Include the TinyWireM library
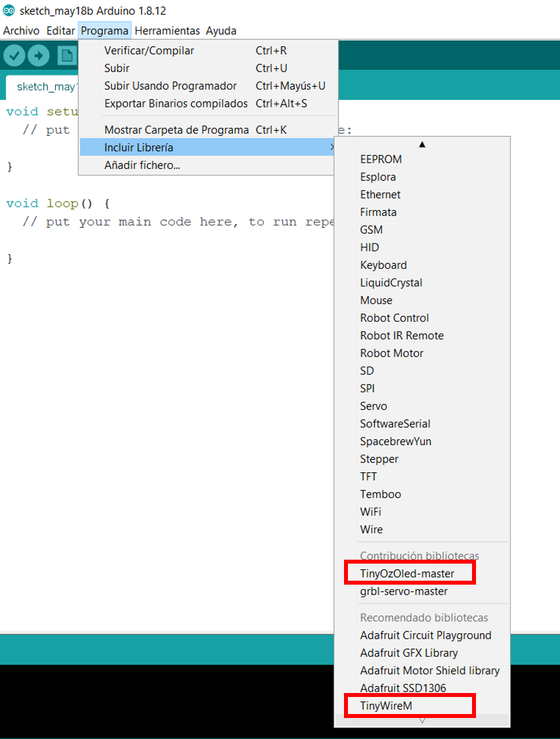The width and height of the screenshot is (560, 739). (x=422, y=705)
